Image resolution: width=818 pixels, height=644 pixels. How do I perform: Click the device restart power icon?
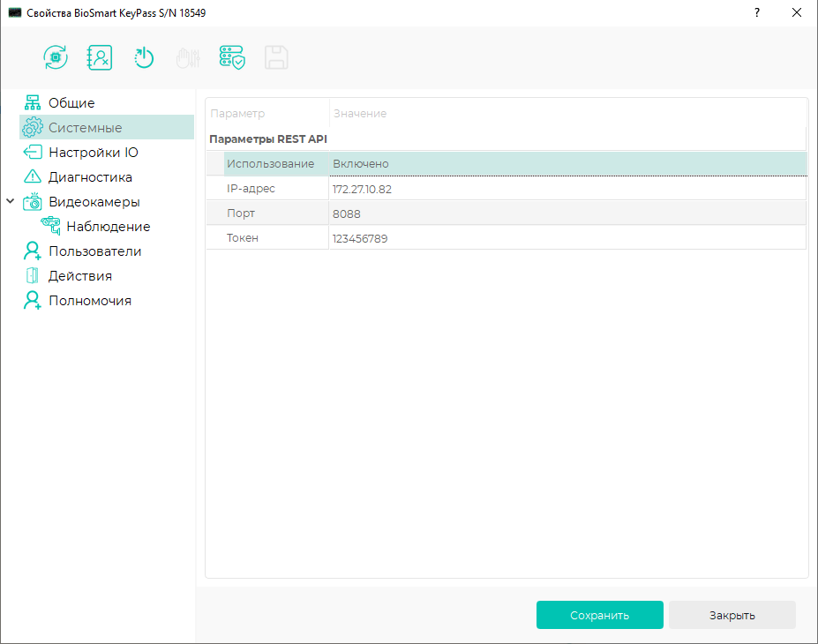point(144,57)
